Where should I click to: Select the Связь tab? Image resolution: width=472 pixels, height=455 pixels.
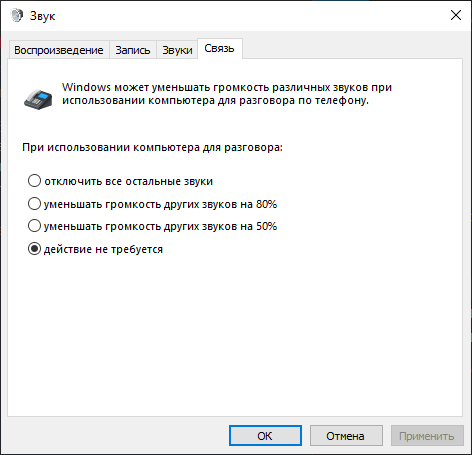(219, 49)
